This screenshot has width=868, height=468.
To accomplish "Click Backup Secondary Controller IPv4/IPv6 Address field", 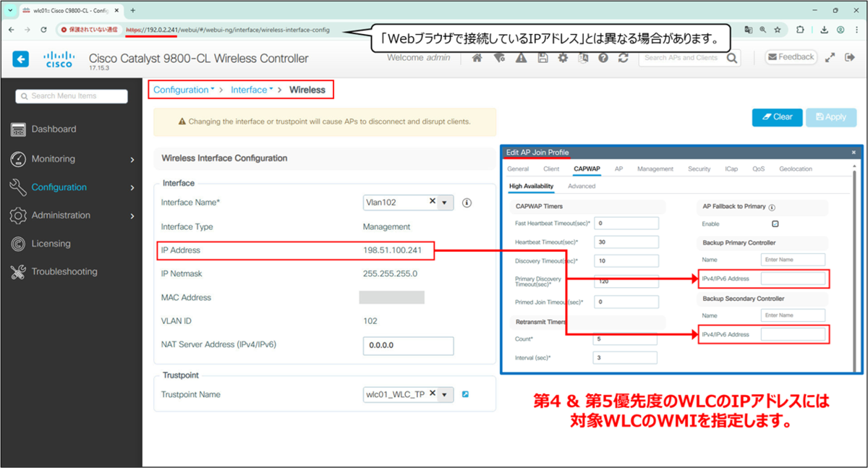I will pos(793,334).
